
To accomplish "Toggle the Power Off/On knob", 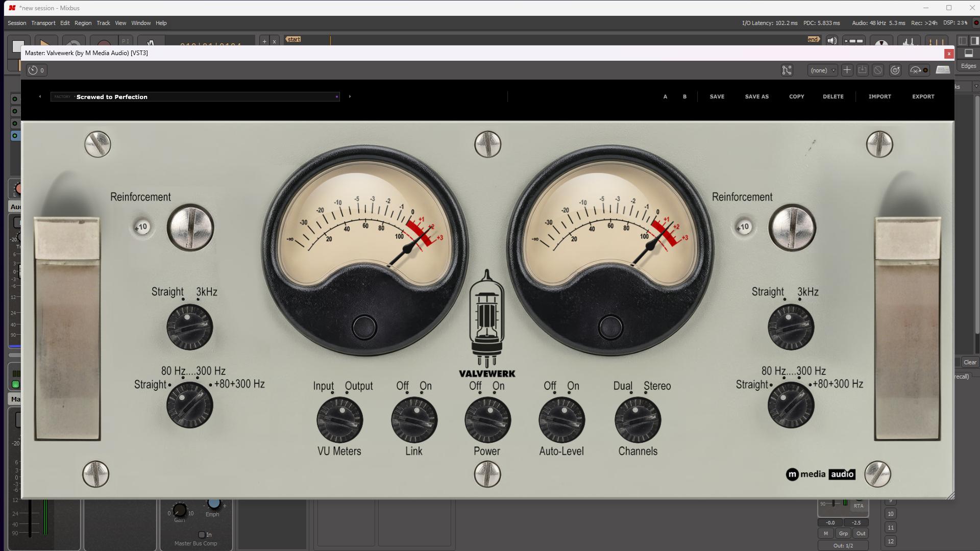I will click(487, 420).
